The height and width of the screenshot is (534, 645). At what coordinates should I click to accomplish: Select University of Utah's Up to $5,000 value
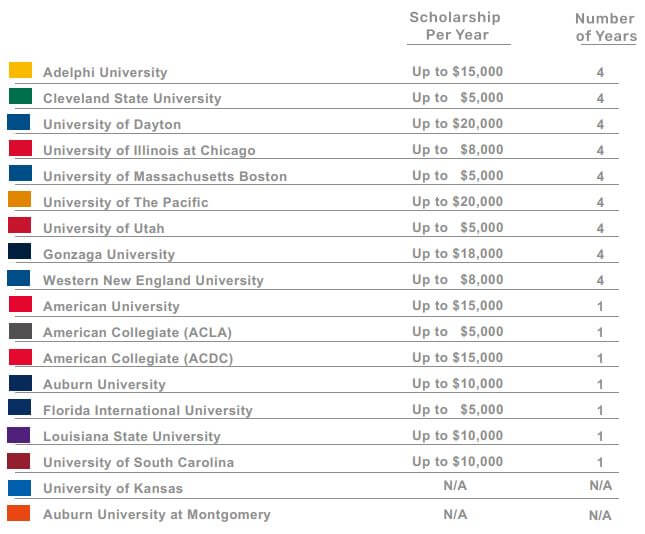[x=458, y=228]
